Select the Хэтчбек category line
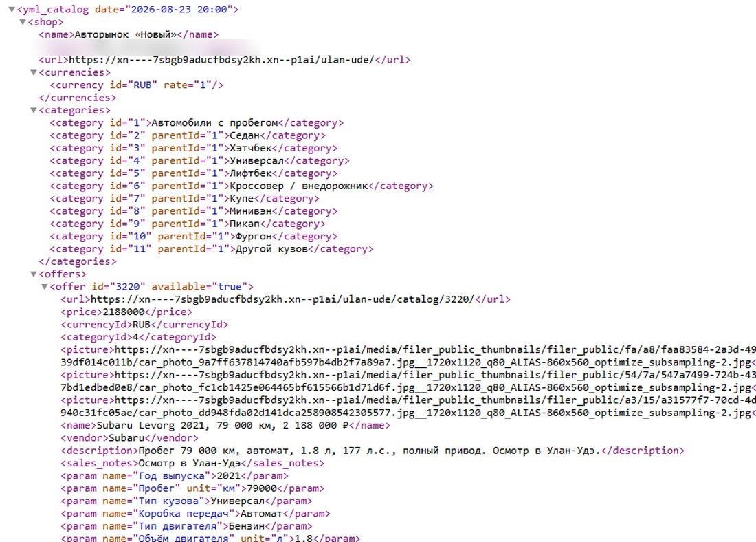The image size is (756, 542). tap(194, 148)
